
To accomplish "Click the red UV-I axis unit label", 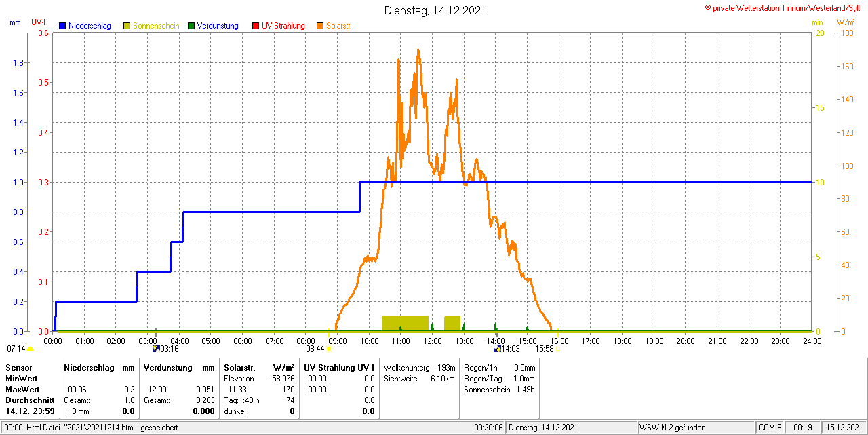I will click(x=39, y=22).
